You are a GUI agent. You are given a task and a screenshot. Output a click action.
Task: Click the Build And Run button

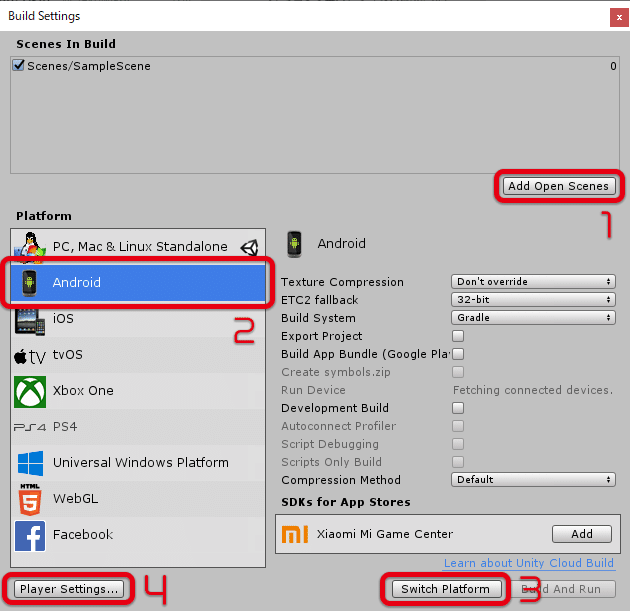562,589
